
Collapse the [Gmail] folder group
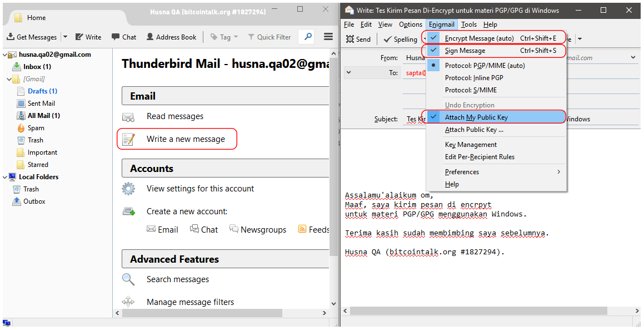(x=9, y=79)
